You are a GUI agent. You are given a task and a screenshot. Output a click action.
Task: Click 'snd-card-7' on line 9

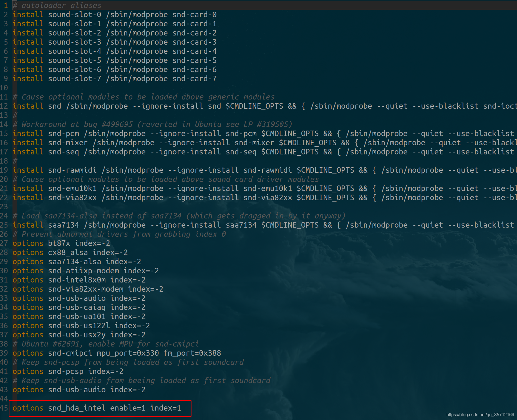click(x=194, y=78)
